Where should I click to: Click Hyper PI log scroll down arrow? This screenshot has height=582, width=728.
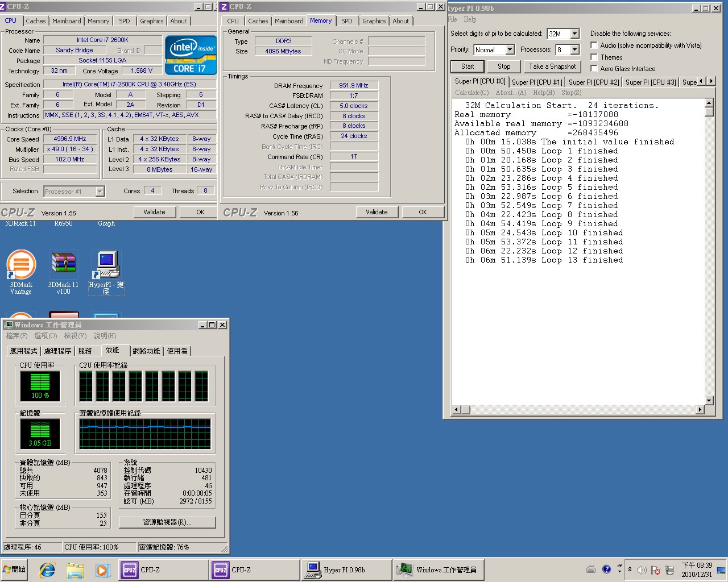coord(709,401)
